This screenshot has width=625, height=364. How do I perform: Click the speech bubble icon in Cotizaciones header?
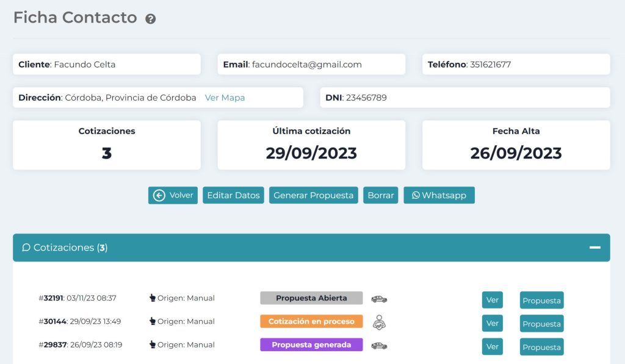(x=26, y=248)
